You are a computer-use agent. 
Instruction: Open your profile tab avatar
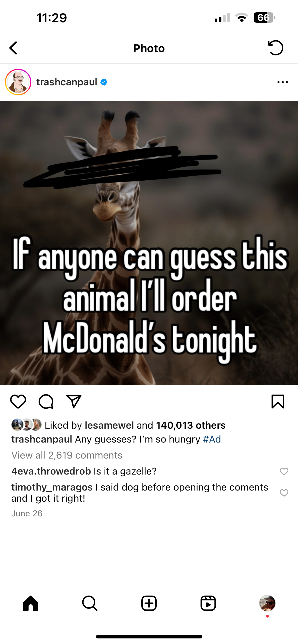click(x=267, y=603)
